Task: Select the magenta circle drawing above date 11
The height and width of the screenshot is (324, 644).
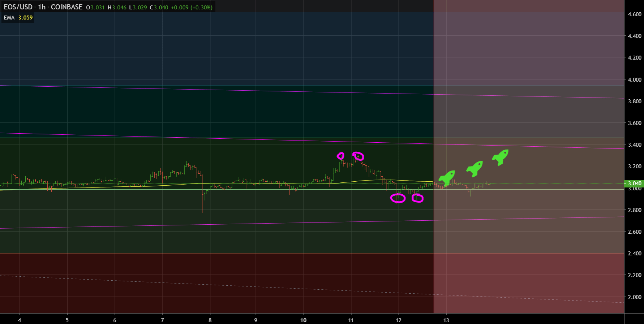Action: pos(358,156)
